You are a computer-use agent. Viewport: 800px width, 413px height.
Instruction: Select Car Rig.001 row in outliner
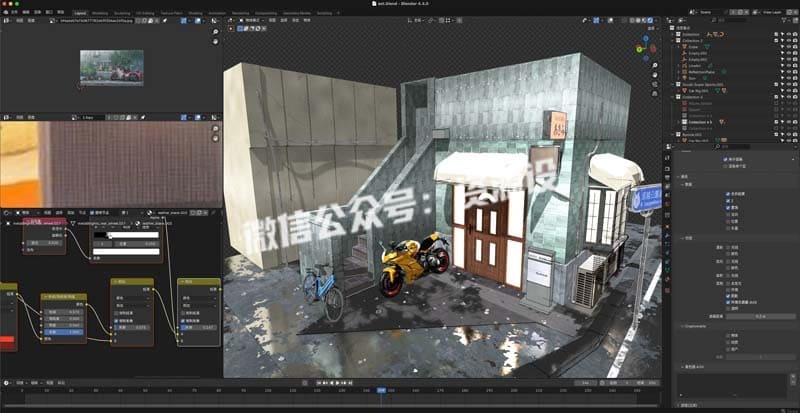point(697,91)
